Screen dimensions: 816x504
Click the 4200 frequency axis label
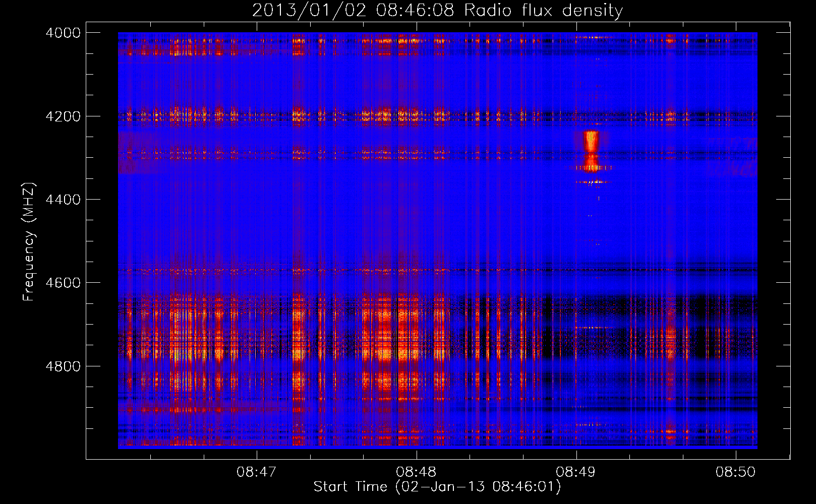[63, 116]
